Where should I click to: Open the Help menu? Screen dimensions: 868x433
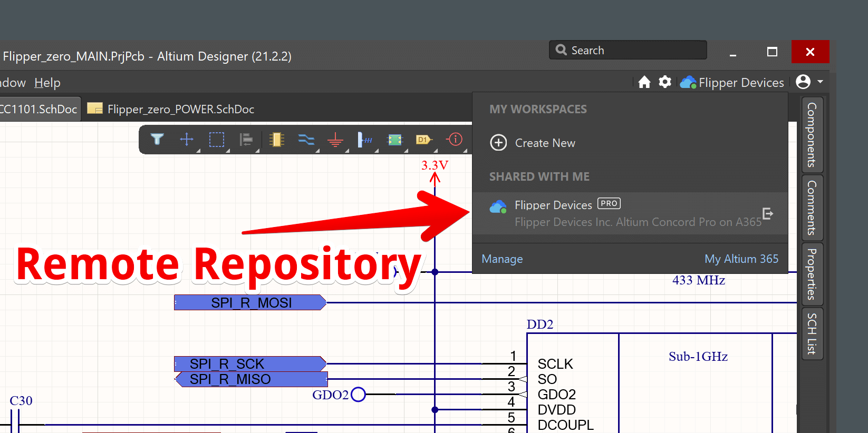point(47,83)
